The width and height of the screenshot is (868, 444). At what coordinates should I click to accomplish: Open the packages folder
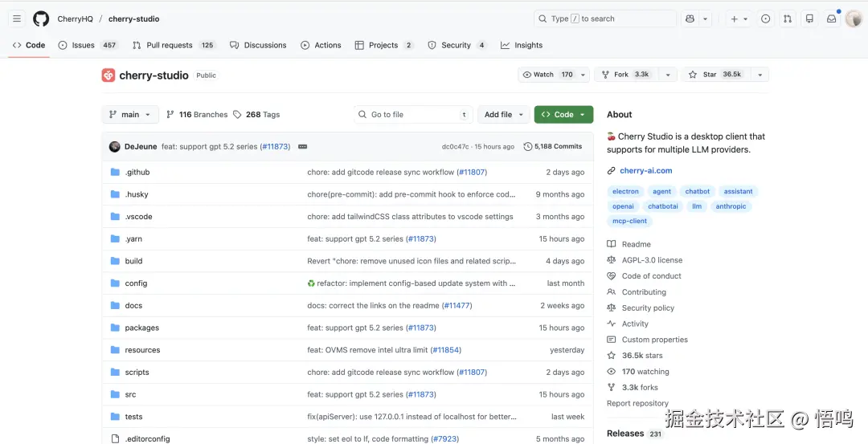coord(141,328)
